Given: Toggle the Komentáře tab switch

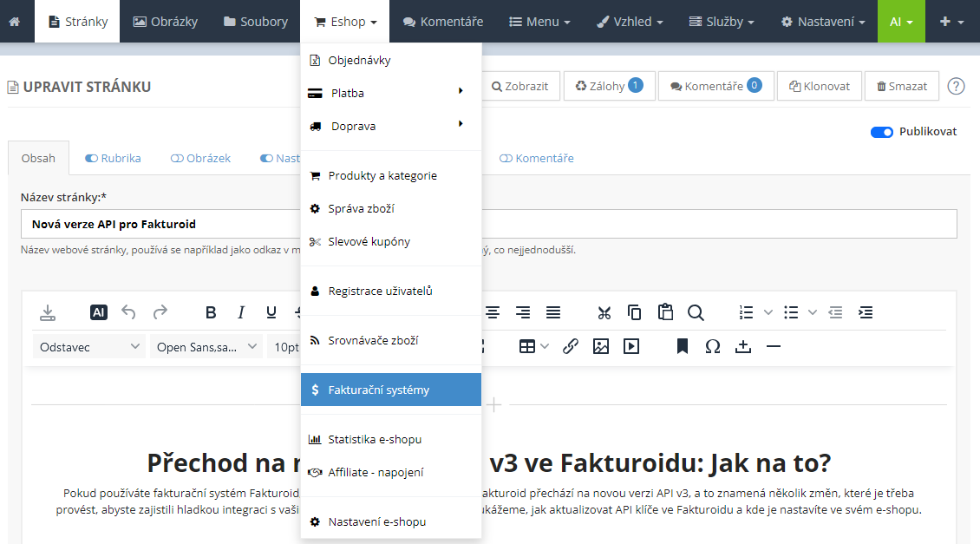Looking at the screenshot, I should coord(506,159).
